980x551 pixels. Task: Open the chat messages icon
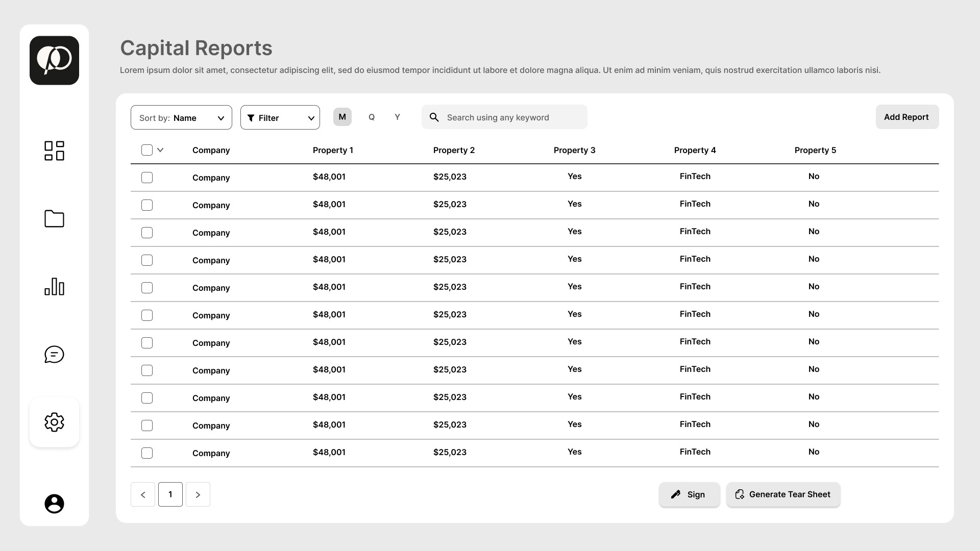click(x=54, y=355)
